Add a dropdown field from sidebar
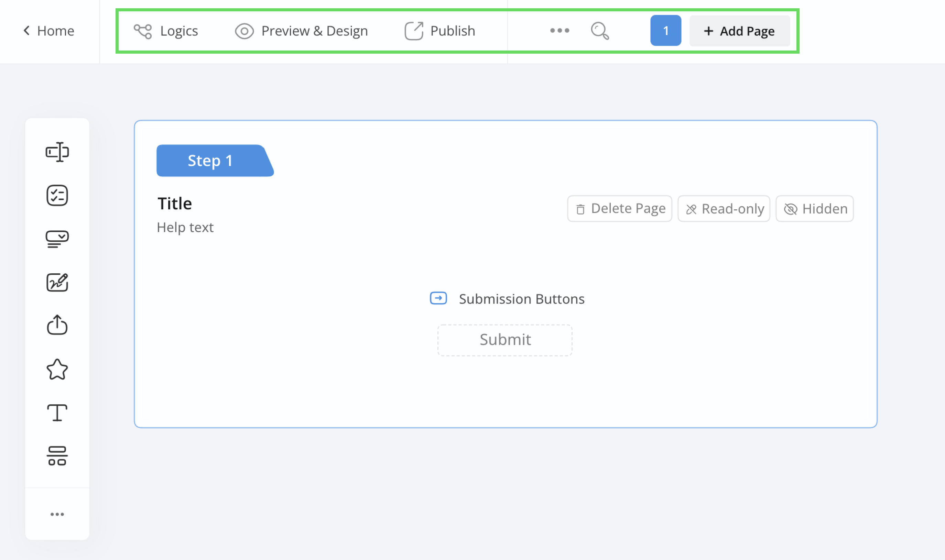 click(x=57, y=239)
